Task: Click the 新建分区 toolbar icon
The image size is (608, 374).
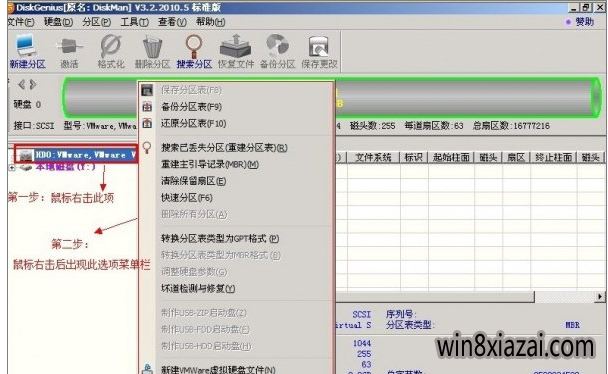Action: (x=27, y=51)
